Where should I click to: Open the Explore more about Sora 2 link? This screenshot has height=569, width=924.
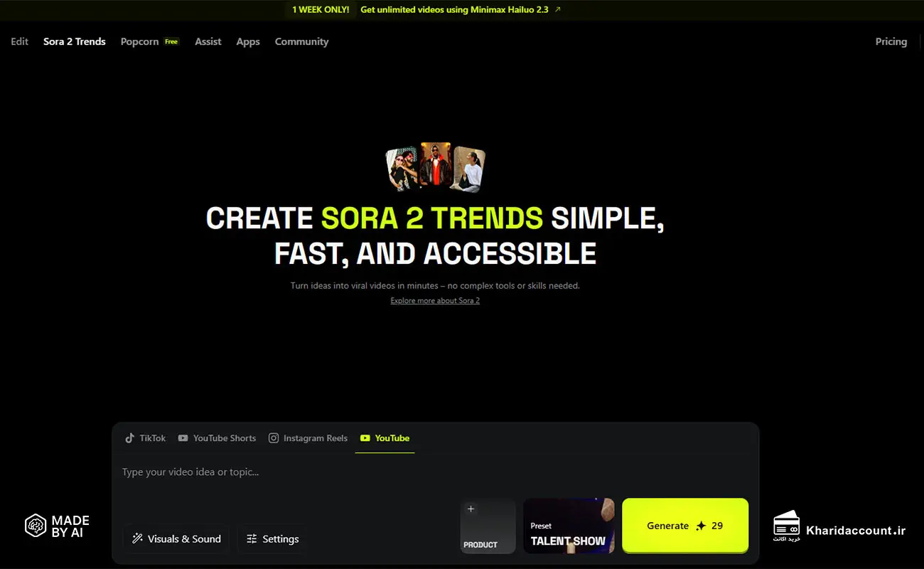(x=434, y=300)
